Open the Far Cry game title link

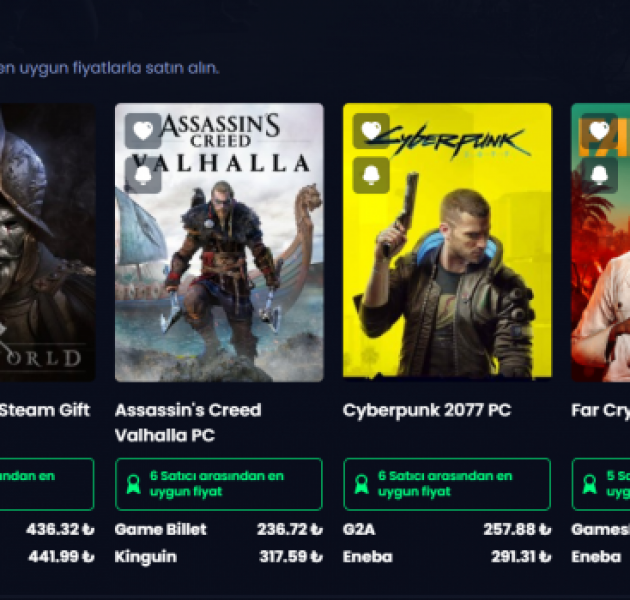point(601,410)
